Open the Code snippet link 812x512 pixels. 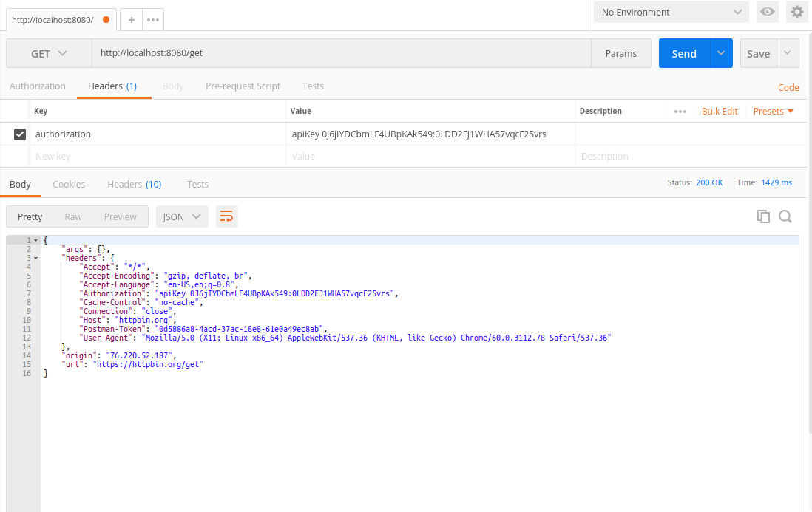pos(788,87)
